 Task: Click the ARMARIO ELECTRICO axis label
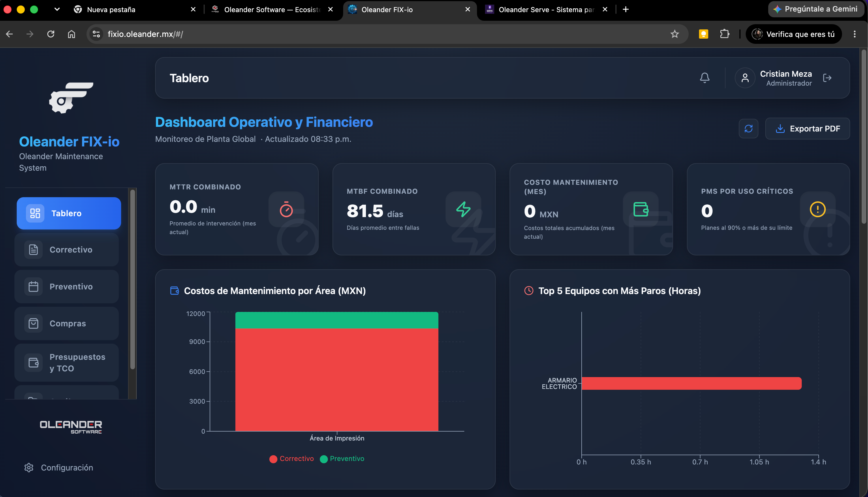pos(559,383)
